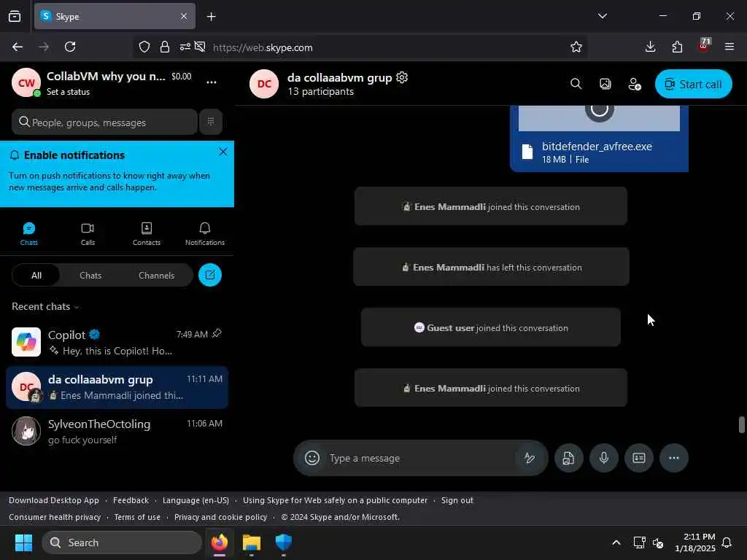Open group settings gear icon

click(402, 77)
